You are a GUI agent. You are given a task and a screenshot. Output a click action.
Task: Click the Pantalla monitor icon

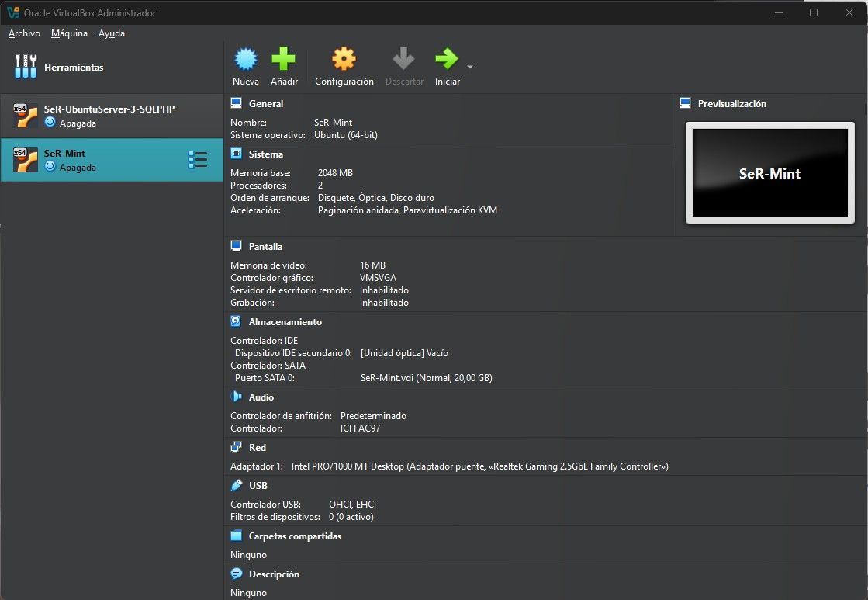point(237,245)
